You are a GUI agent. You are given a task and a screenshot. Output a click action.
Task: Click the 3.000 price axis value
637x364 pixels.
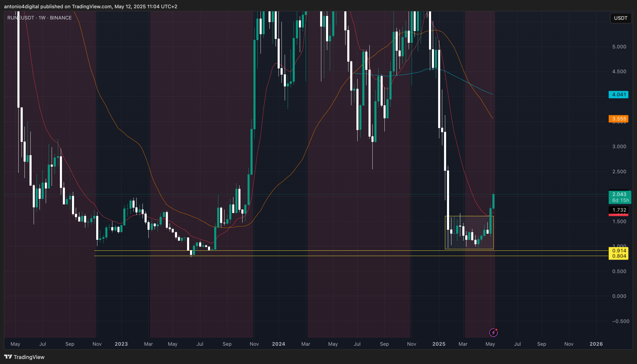click(x=619, y=146)
